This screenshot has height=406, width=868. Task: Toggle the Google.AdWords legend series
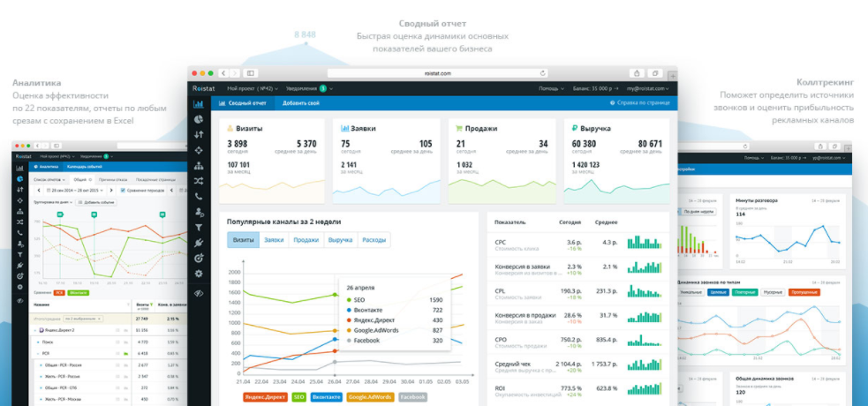click(370, 397)
